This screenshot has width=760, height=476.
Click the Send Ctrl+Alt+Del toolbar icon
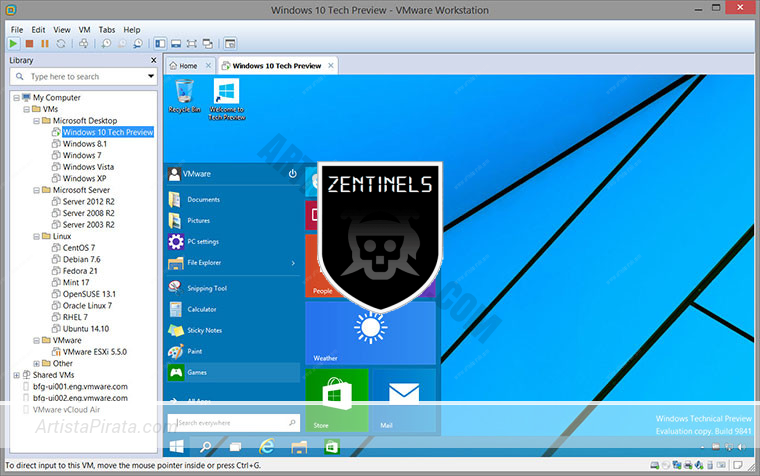(x=83, y=44)
